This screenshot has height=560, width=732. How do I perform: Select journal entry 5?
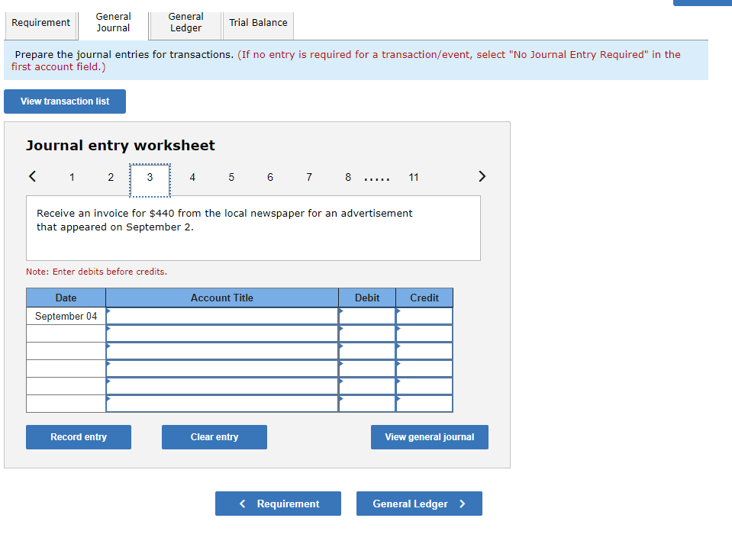point(231,177)
